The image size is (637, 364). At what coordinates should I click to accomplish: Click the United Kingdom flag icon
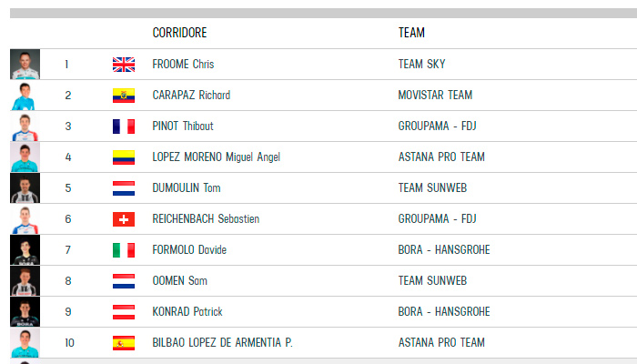click(123, 65)
